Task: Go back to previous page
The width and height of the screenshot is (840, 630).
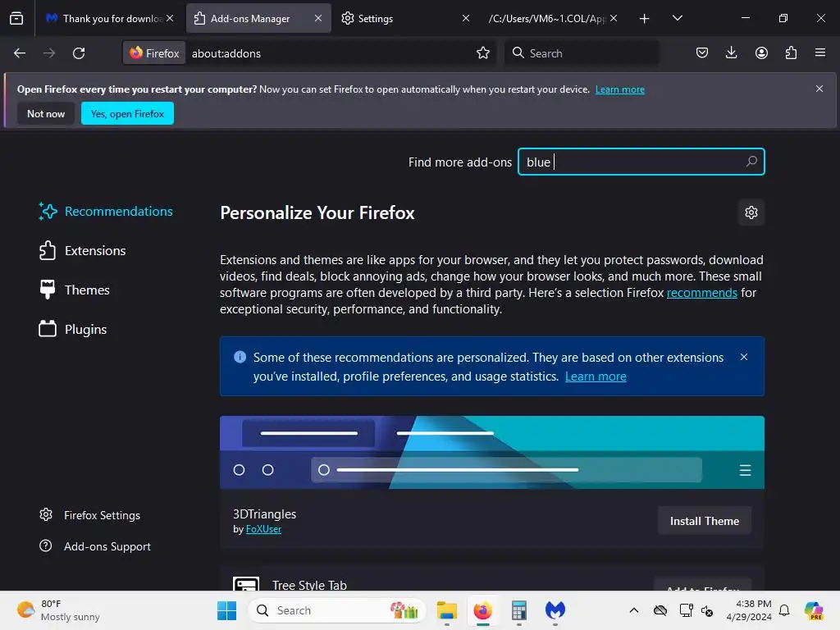Action: pyautogui.click(x=20, y=53)
